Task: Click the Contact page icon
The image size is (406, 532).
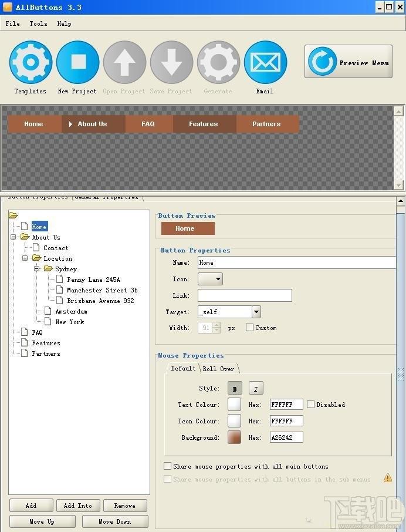Action: click(x=36, y=247)
